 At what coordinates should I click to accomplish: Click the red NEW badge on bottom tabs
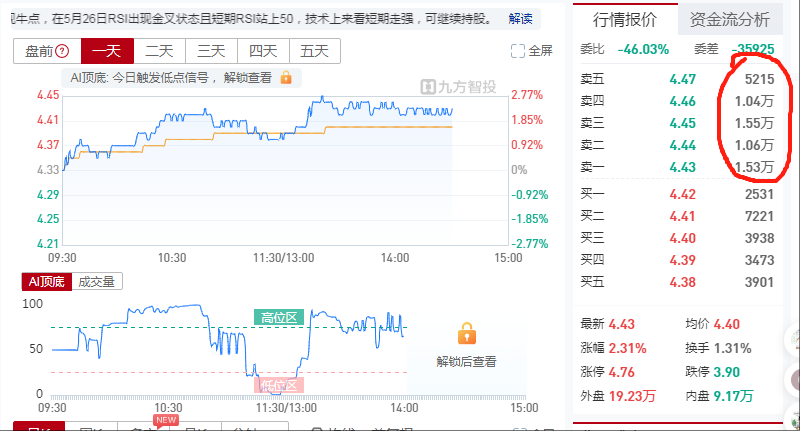166,420
